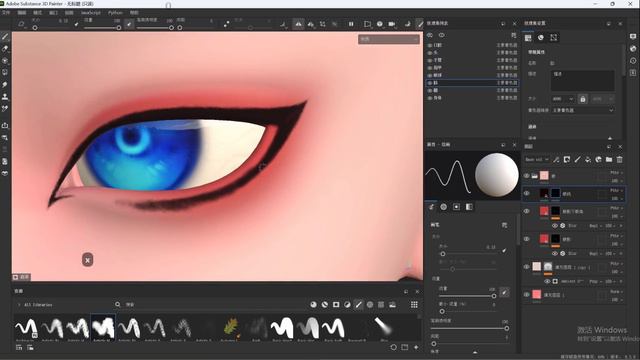Select the Paint brush tool in left toolbar
This screenshot has height=360, width=640.
click(5, 37)
